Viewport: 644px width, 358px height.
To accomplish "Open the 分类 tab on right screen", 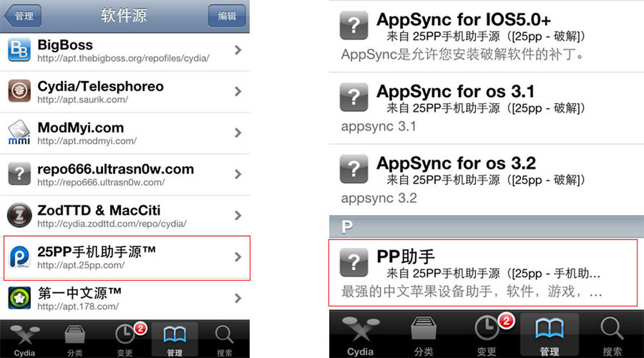I will pos(424,335).
